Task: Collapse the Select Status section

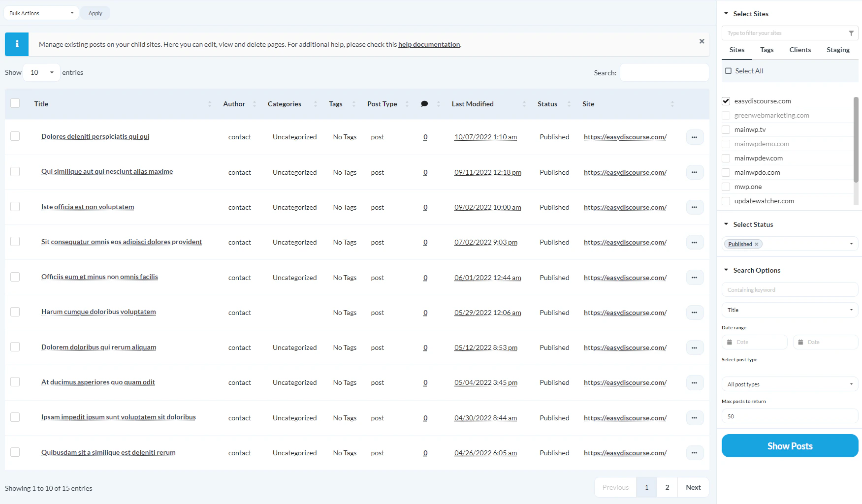Action: 726,224
